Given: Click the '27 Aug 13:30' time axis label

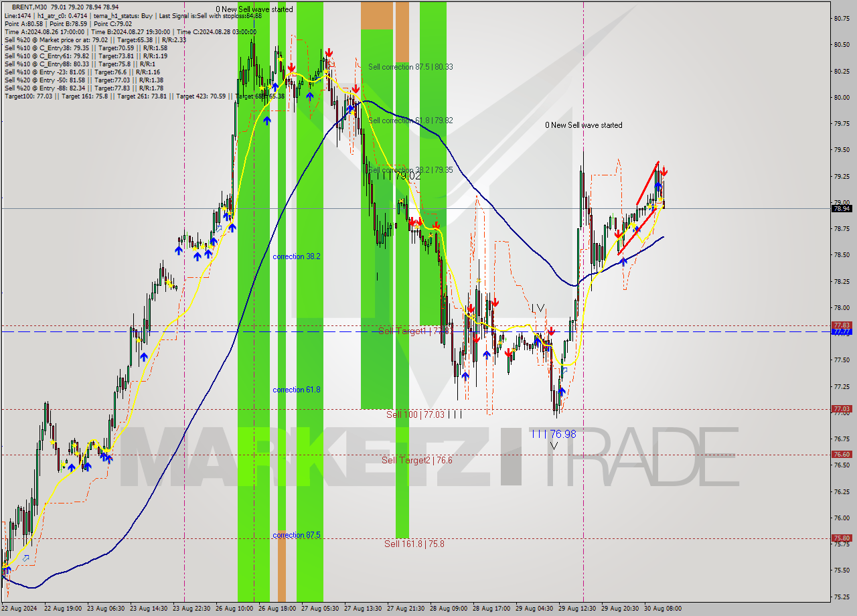Looking at the screenshot, I should pos(364,609).
